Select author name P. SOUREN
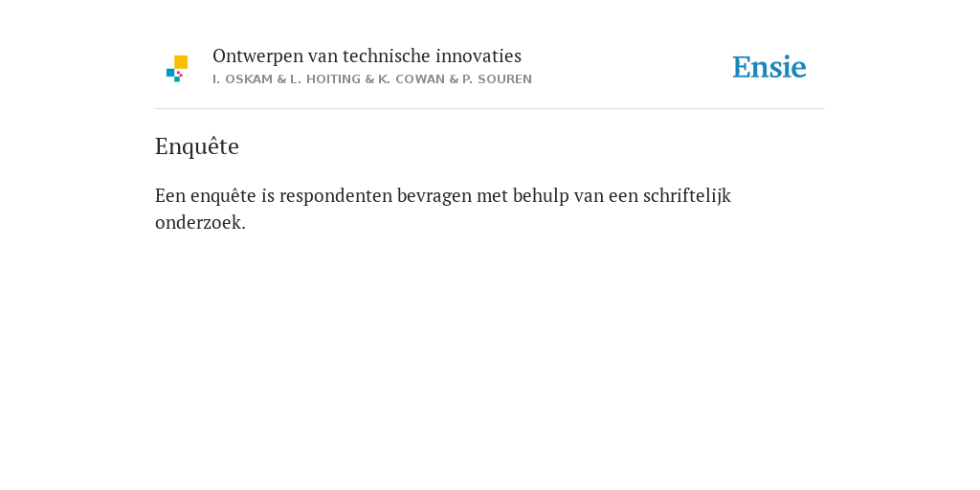The image size is (980, 490). 497,79
